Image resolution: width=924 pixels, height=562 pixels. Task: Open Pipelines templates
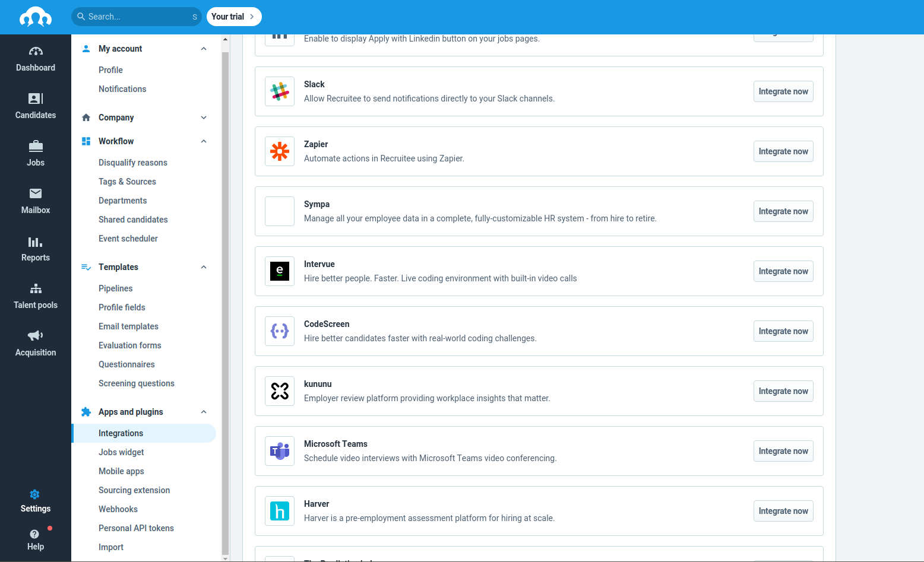coord(115,288)
